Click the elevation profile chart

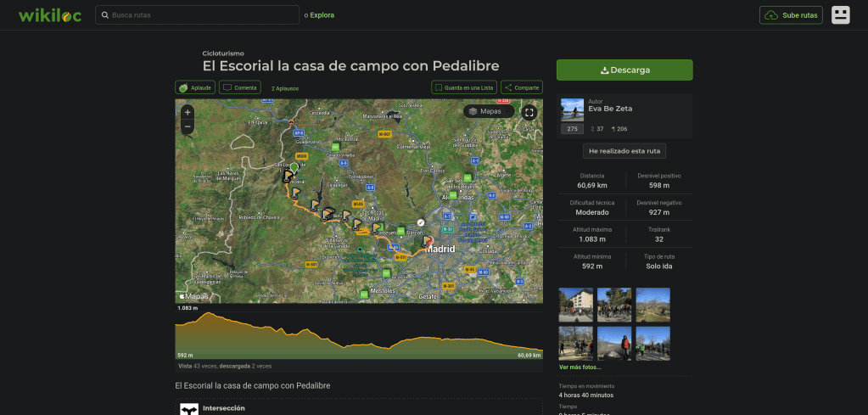point(359,335)
